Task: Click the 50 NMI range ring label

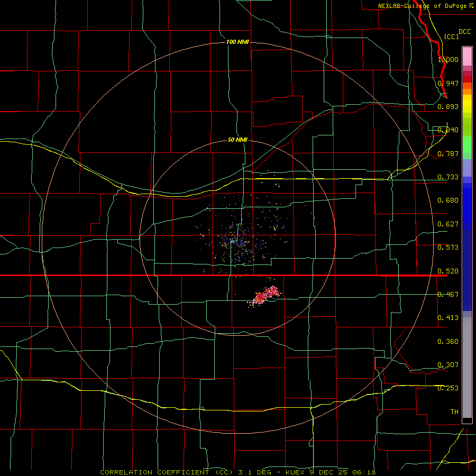Action: tap(237, 140)
